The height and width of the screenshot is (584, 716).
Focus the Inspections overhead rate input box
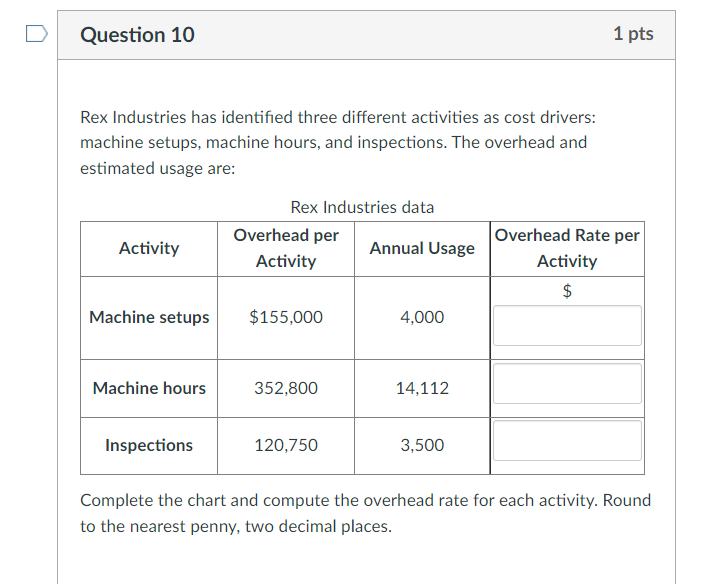[567, 441]
